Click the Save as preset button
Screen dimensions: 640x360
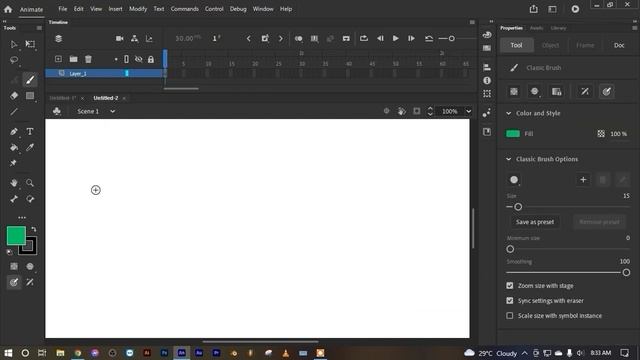coord(535,222)
